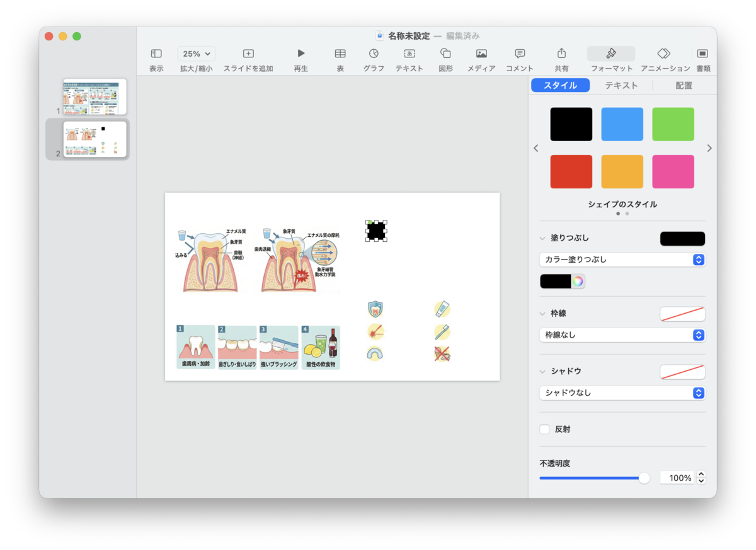The image size is (756, 550).
Task: Open the 25% zoom dropdown
Action: pyautogui.click(x=197, y=54)
